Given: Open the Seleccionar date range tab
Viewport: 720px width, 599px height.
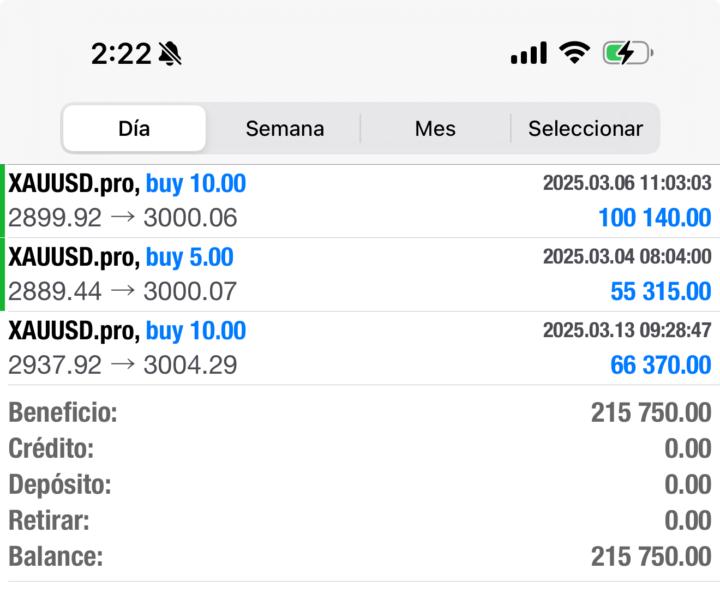Looking at the screenshot, I should 585,129.
